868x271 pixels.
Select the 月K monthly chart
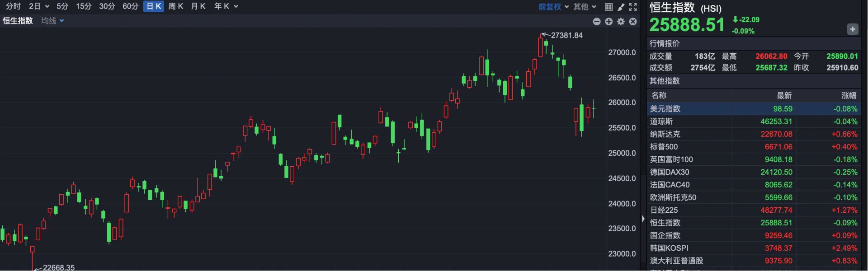[198, 6]
